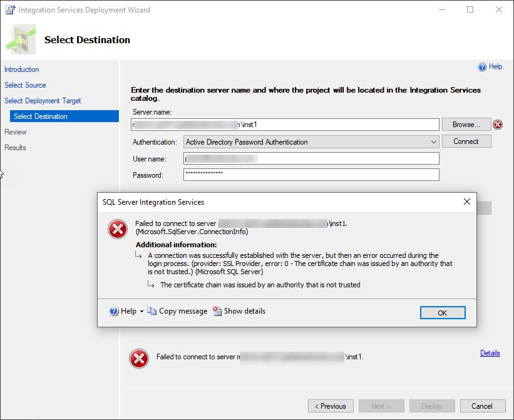Click the disabled Deploy button
Image resolution: width=514 pixels, height=420 pixels.
(x=432, y=406)
